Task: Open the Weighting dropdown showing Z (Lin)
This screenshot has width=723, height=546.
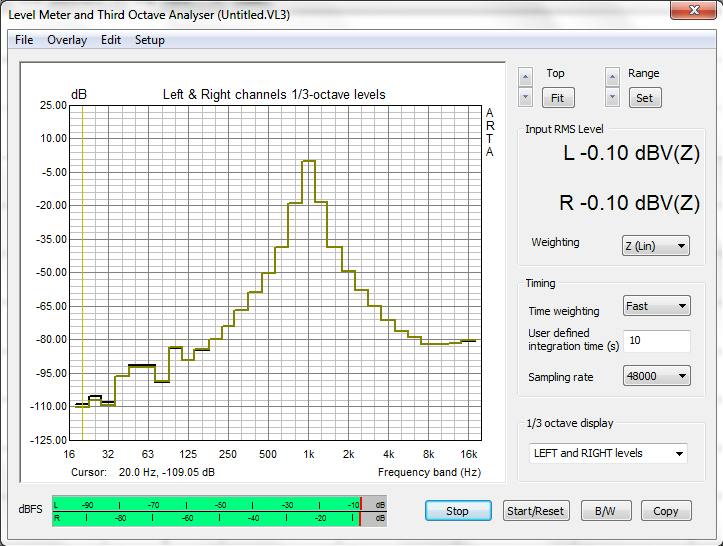Action: click(655, 245)
